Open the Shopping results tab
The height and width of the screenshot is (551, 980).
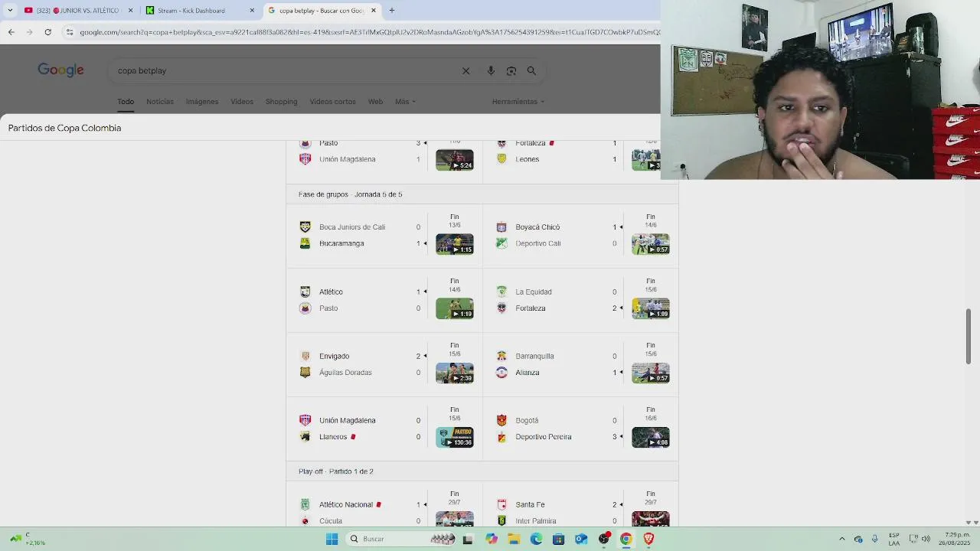tap(281, 101)
